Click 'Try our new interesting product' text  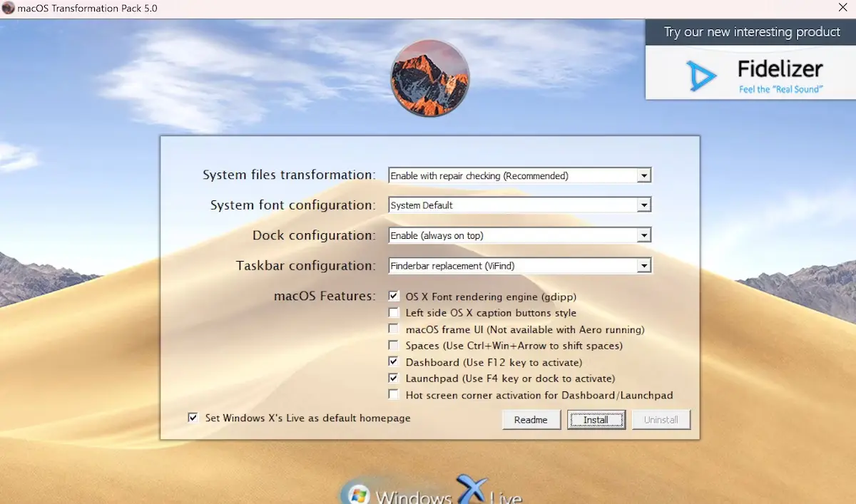753,32
